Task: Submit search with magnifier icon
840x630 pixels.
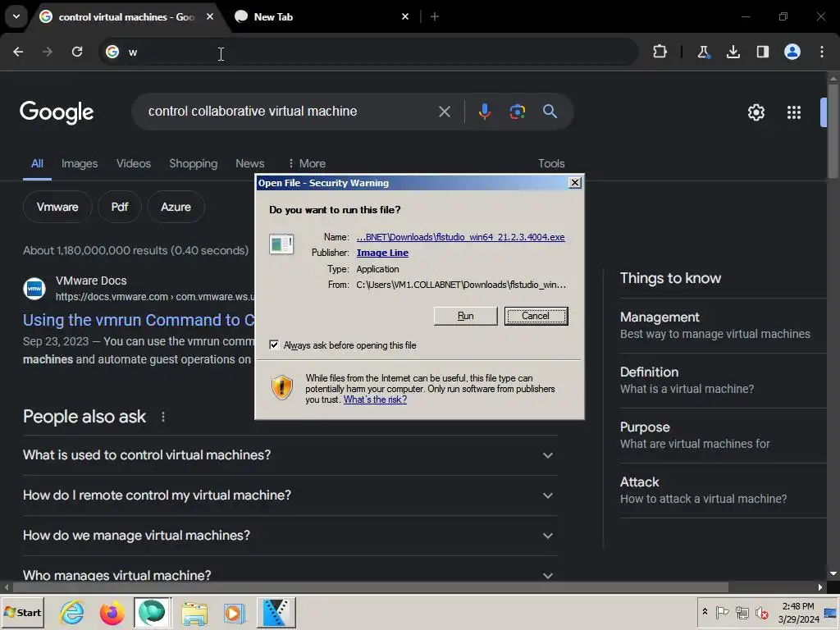Action: [x=550, y=112]
